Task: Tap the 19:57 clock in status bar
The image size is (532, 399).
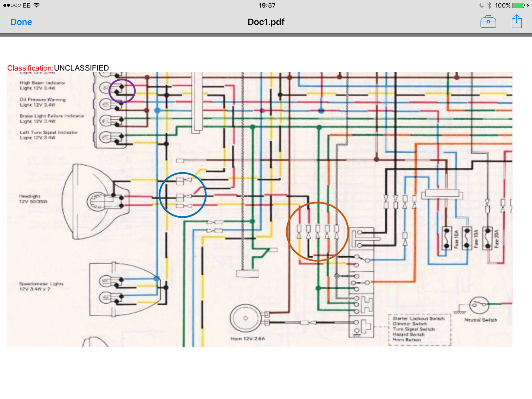Action: click(267, 5)
